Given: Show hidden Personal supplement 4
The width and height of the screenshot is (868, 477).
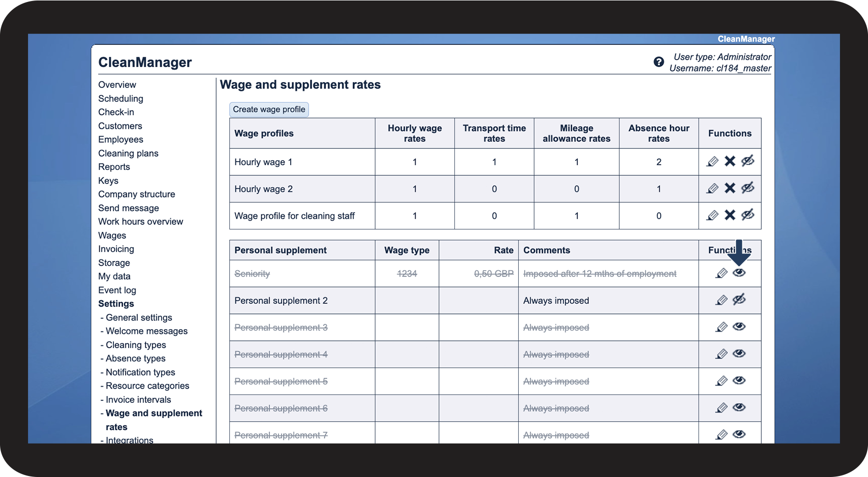Looking at the screenshot, I should pos(739,354).
